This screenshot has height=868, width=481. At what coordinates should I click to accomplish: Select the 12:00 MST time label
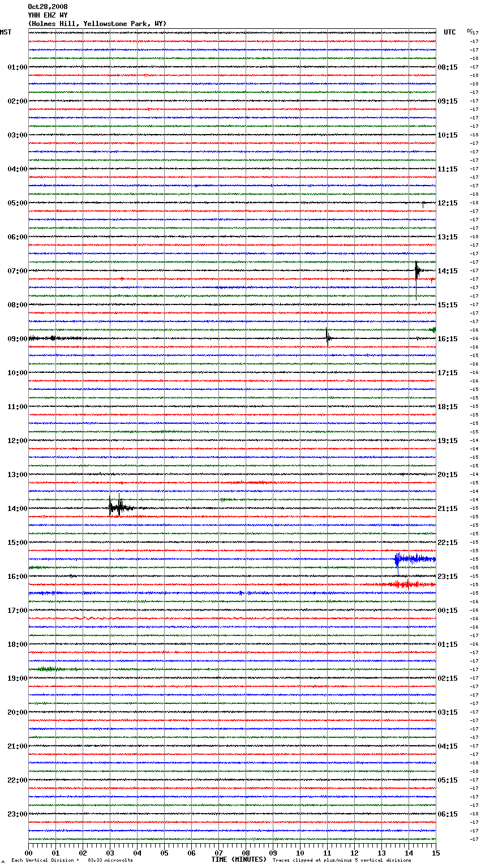[x=17, y=441]
